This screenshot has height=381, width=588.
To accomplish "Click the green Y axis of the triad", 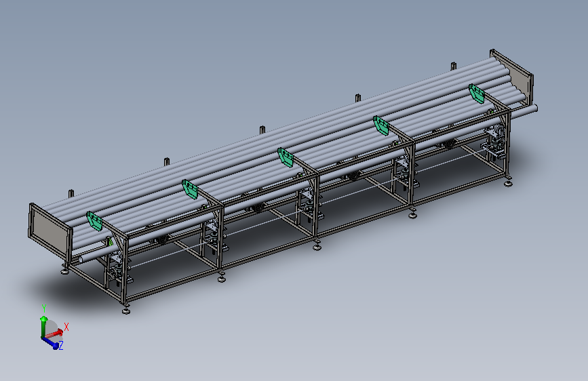I will coord(43,326).
